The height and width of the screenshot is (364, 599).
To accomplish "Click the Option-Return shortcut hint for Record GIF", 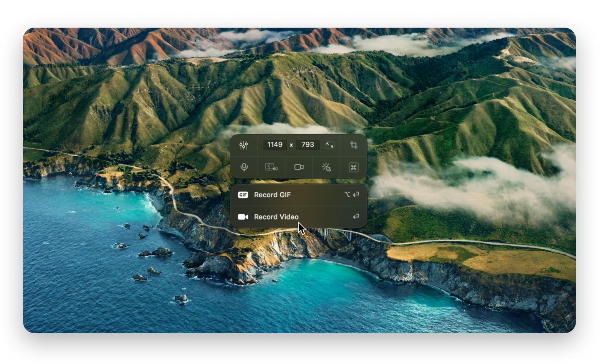I will [351, 195].
